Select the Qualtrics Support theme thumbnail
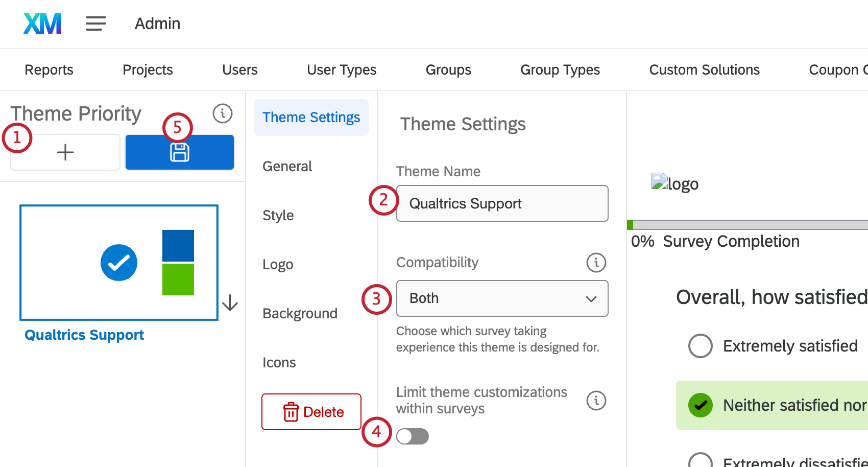This screenshot has height=467, width=868. (119, 263)
